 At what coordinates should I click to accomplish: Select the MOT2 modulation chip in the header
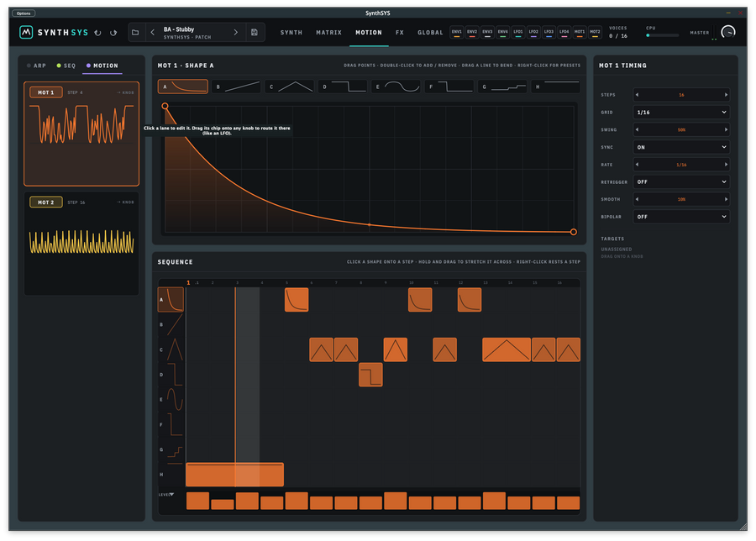(595, 32)
